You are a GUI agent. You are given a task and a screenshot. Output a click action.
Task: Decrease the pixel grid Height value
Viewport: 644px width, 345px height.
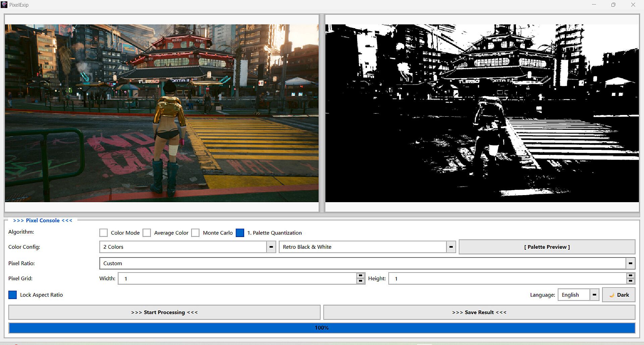click(630, 281)
